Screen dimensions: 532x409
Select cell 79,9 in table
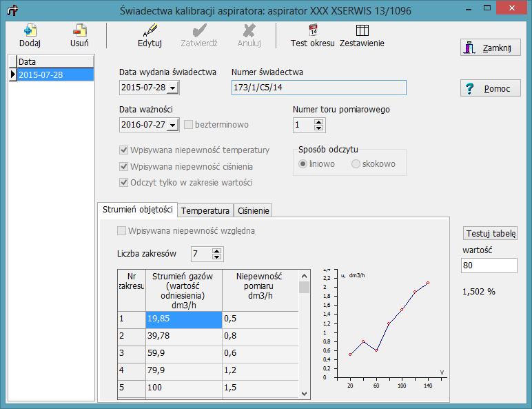click(184, 371)
